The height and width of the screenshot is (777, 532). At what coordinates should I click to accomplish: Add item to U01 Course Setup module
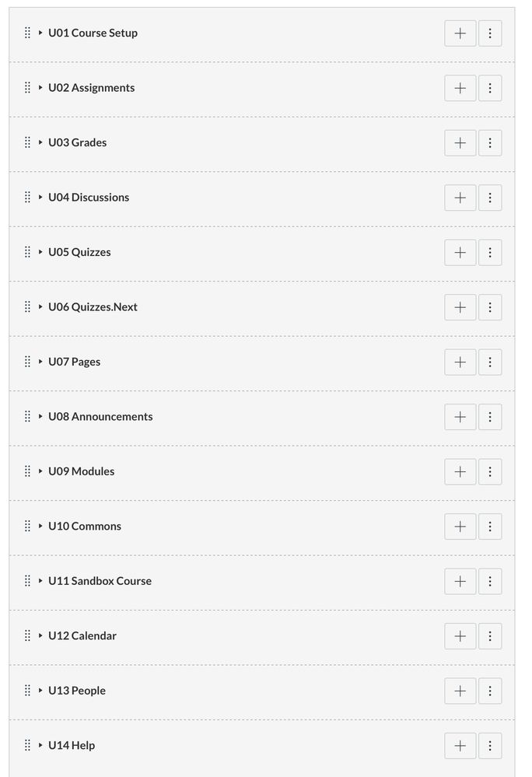coord(460,33)
